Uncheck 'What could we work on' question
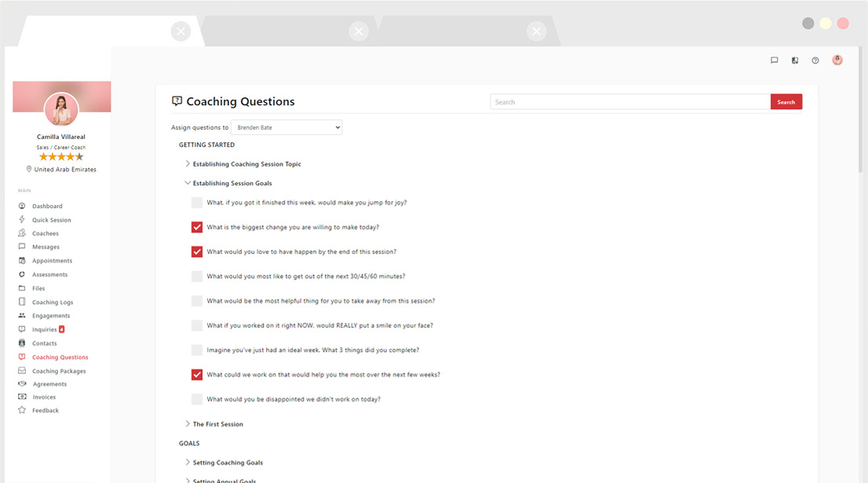Image resolution: width=868 pixels, height=483 pixels. coord(197,375)
